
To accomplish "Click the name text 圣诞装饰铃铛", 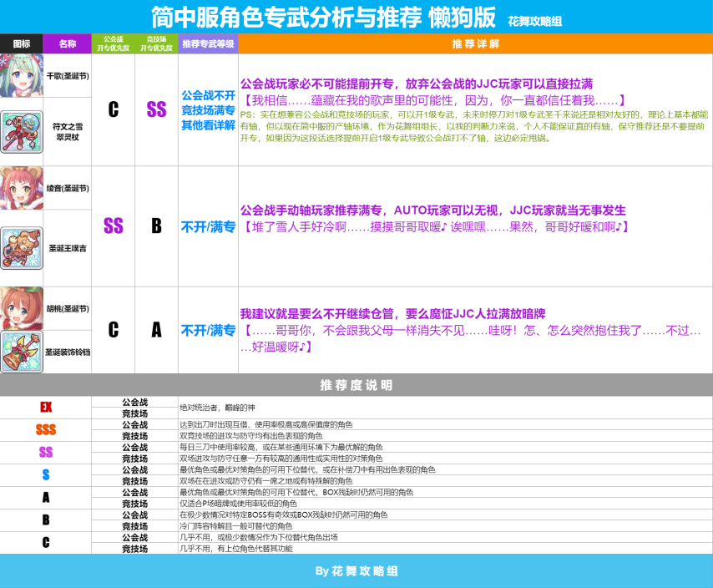I will [x=68, y=352].
